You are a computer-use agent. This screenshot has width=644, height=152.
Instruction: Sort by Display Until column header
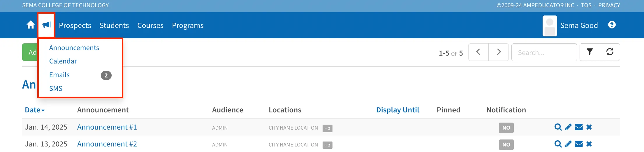coord(397,110)
